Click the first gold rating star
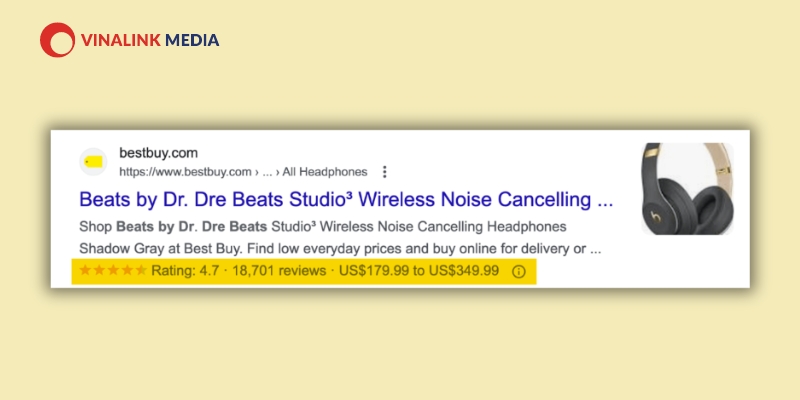800x400 pixels. [x=85, y=270]
